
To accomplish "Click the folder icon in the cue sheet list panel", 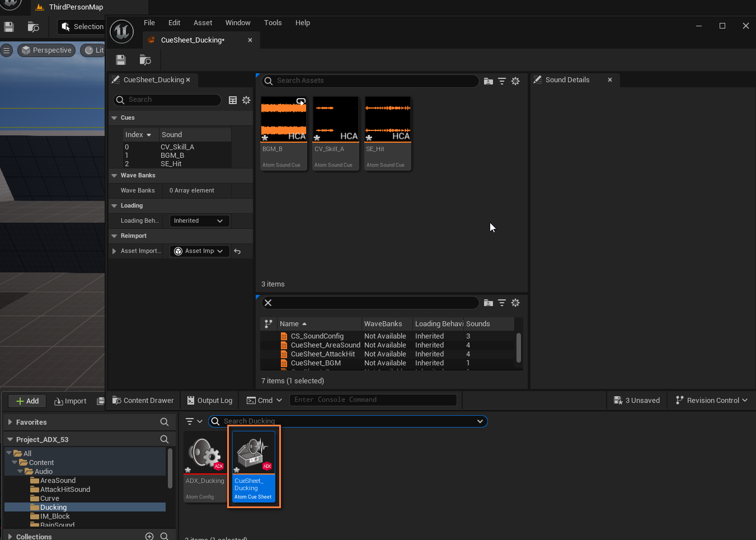I will pos(489,303).
